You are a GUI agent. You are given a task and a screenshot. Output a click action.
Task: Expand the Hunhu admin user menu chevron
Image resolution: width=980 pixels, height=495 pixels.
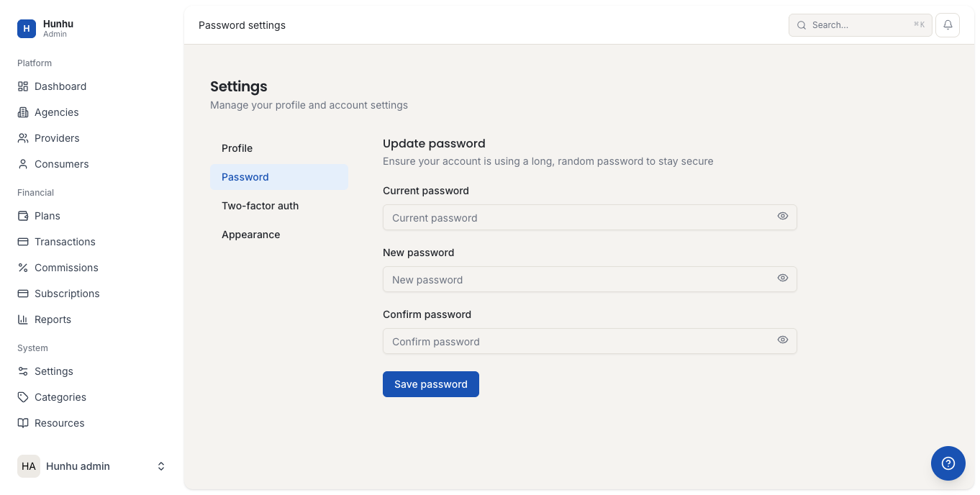161,466
